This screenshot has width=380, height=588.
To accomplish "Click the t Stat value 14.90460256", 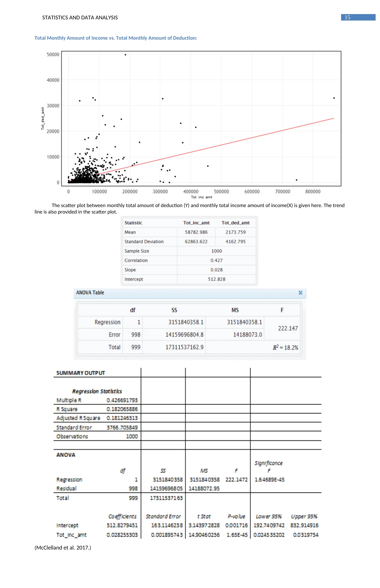I will [x=204, y=535].
